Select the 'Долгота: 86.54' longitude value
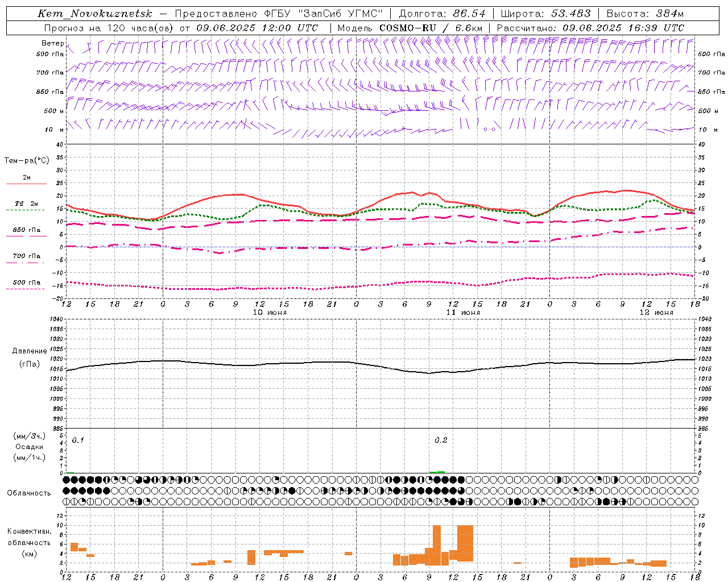Image resolution: width=728 pixels, height=582 pixels. tap(442, 14)
